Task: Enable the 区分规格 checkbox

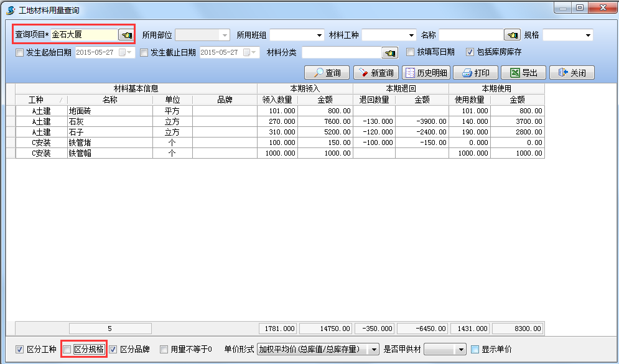Action: [x=67, y=350]
